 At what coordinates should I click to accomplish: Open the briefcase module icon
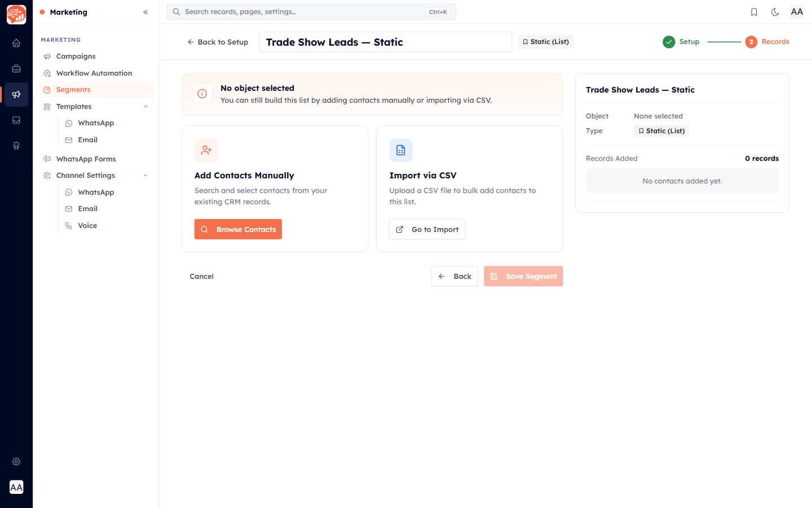tap(16, 69)
